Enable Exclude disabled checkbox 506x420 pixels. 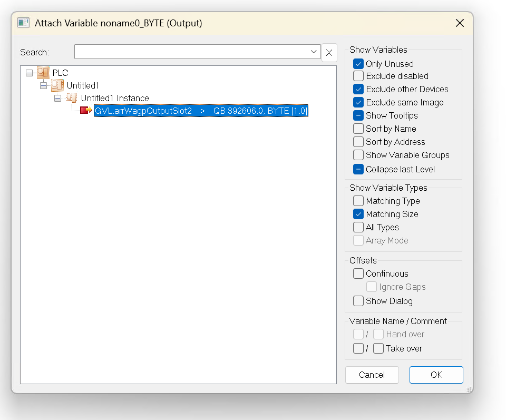coord(358,76)
